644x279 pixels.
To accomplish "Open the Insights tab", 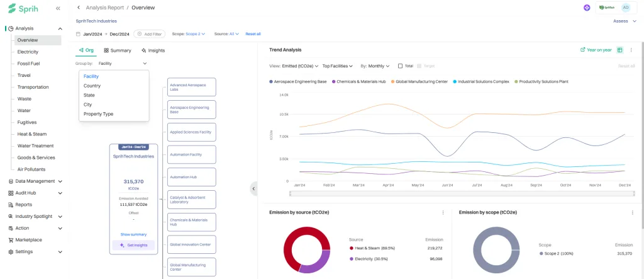I will 153,50.
